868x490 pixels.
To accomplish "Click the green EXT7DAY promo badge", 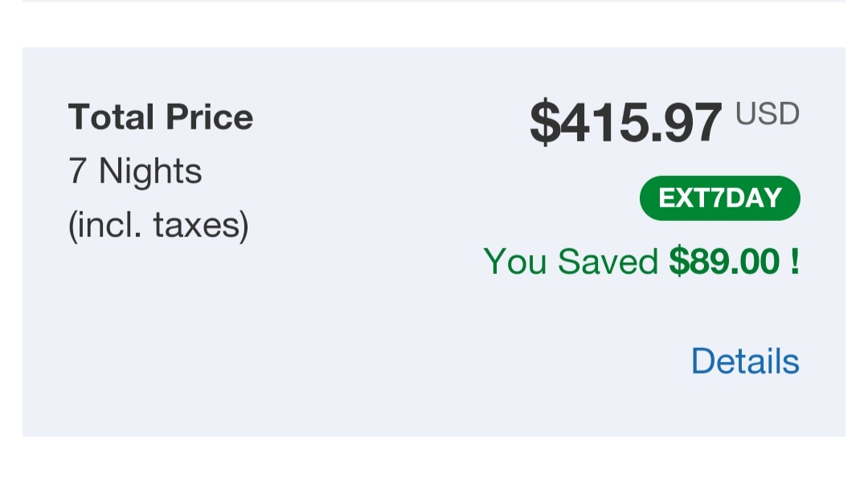I will tap(719, 198).
